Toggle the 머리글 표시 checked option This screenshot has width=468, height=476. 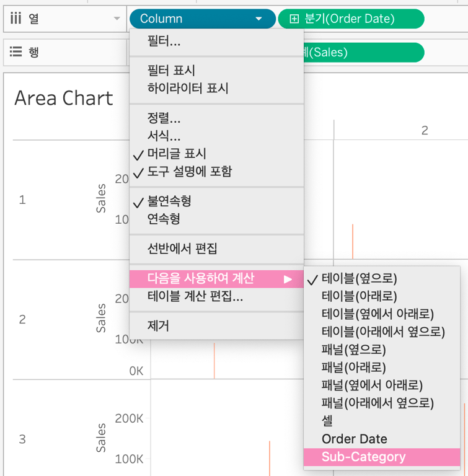tap(177, 154)
